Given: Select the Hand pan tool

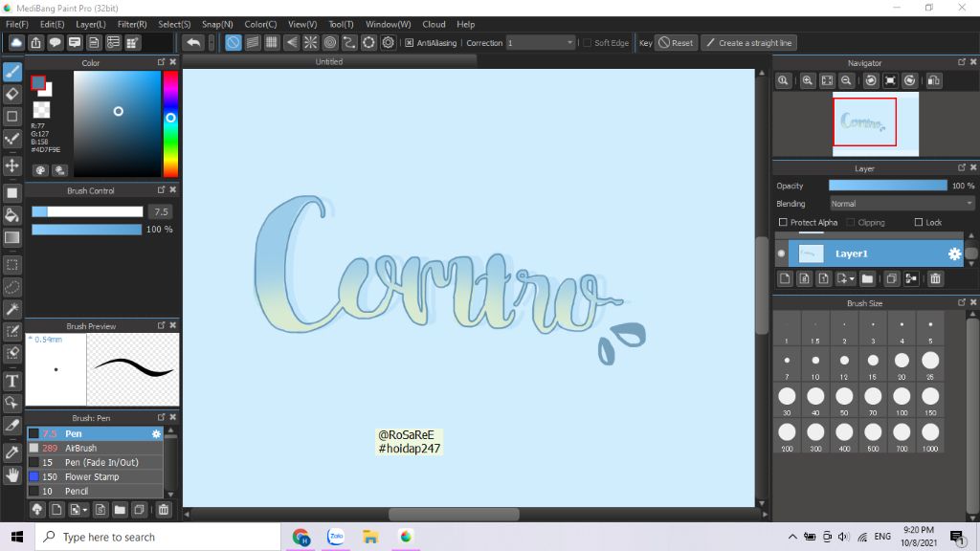Looking at the screenshot, I should point(11,475).
